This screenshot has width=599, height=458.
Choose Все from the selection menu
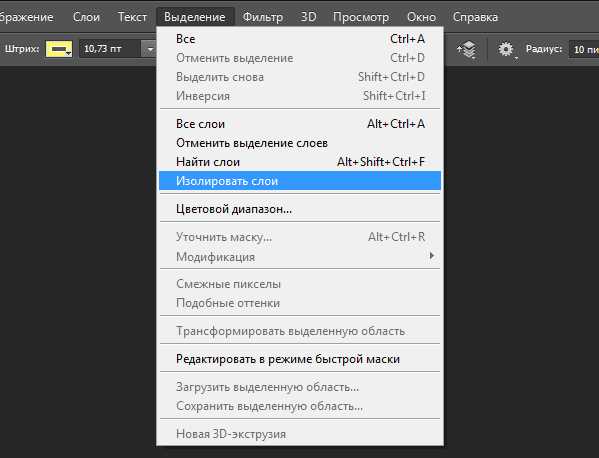300,39
